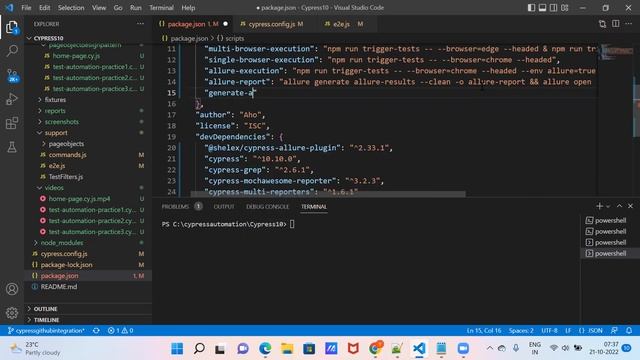Screen dimensions: 640x360
Task: Open terminal launch profile dropdown arrow
Action: pos(608,207)
